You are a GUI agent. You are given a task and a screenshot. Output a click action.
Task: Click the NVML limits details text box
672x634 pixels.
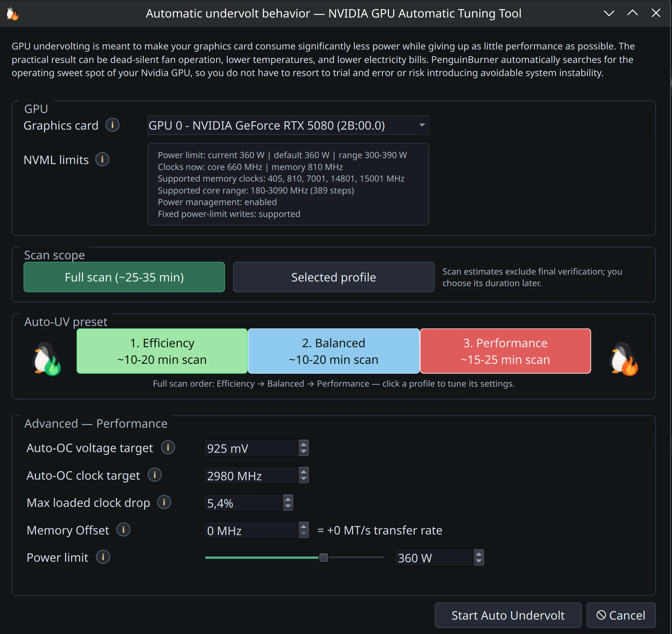coord(288,184)
